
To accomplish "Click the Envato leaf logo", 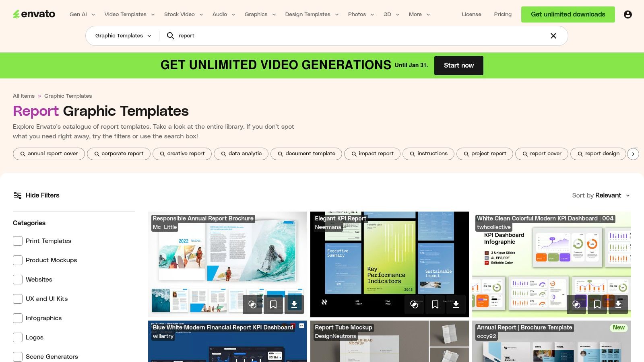I will pos(16,14).
